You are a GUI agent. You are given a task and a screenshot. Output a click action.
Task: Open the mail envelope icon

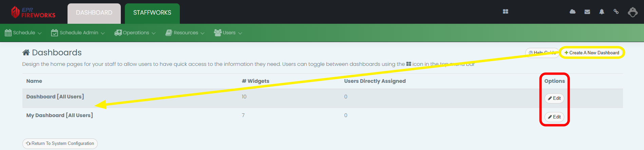pyautogui.click(x=587, y=12)
